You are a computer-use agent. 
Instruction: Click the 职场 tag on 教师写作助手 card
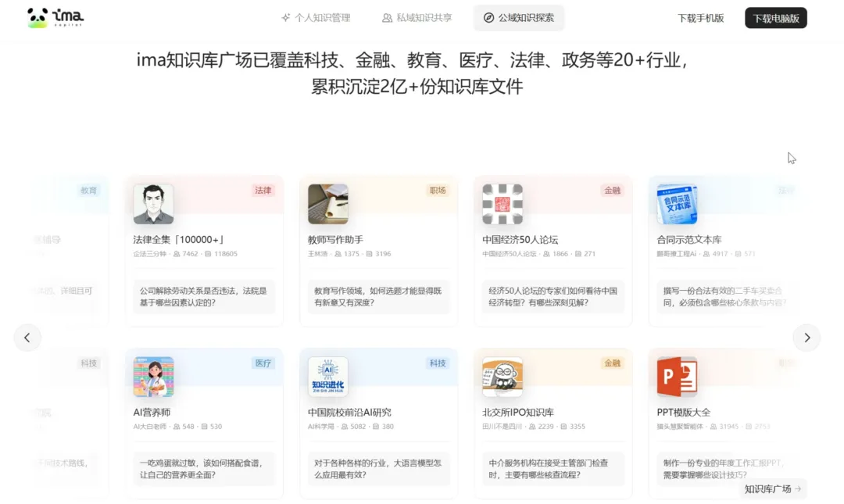pos(437,190)
